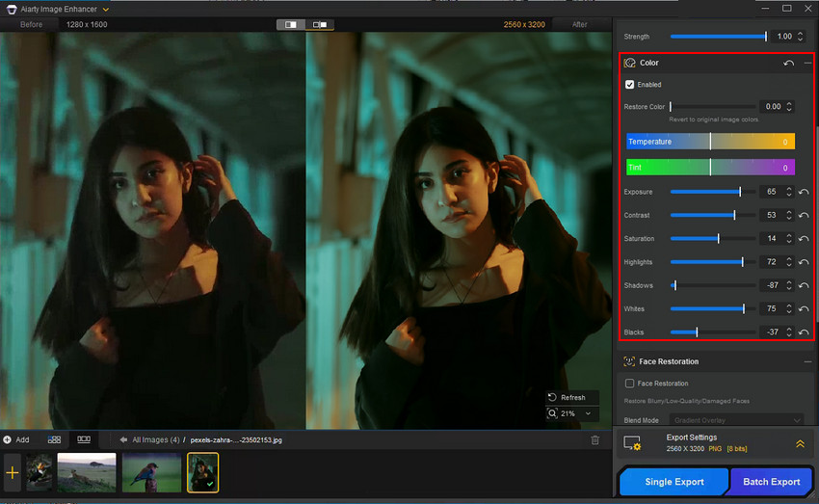Screen dimensions: 819x504
Task: Adjust the Strength stepper arrows
Action: (800, 37)
